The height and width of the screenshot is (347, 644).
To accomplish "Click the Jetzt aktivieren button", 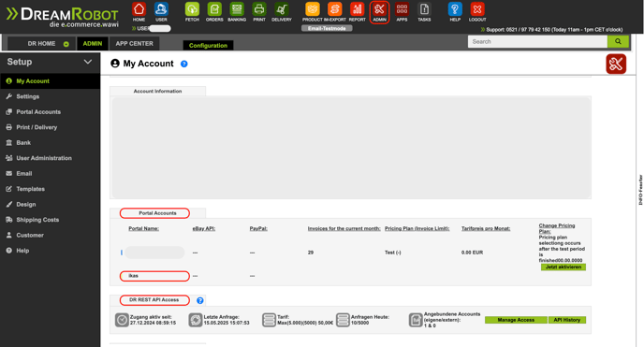I will tap(563, 267).
